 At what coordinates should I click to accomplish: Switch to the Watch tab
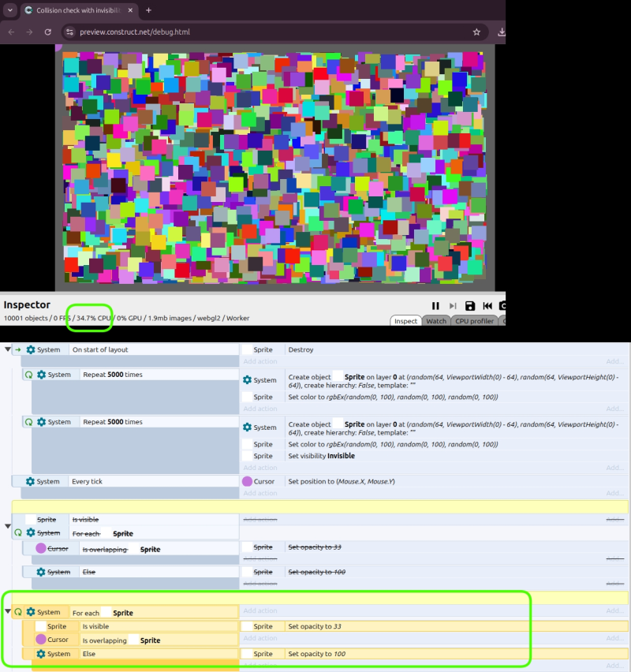tap(436, 321)
